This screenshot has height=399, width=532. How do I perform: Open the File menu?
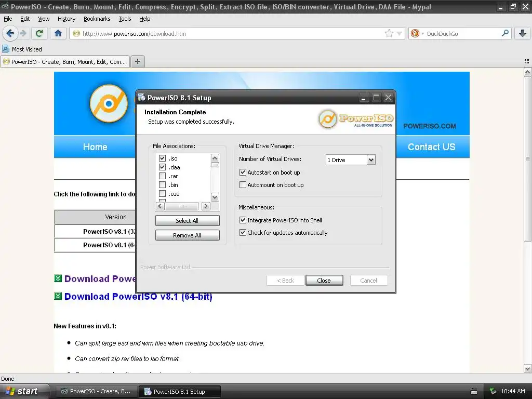pyautogui.click(x=8, y=19)
